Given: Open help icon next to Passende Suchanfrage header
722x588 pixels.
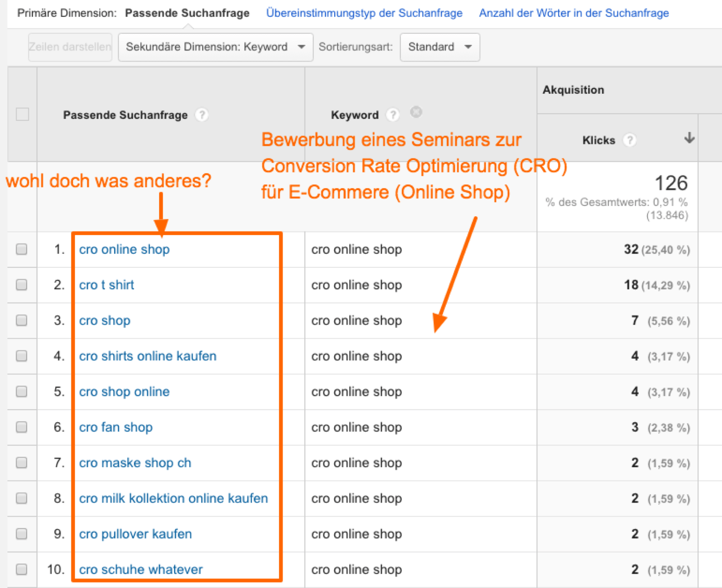Looking at the screenshot, I should (x=201, y=115).
